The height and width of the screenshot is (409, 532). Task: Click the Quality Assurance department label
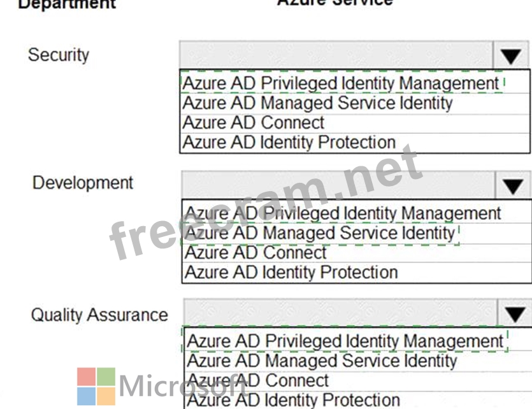[99, 315]
